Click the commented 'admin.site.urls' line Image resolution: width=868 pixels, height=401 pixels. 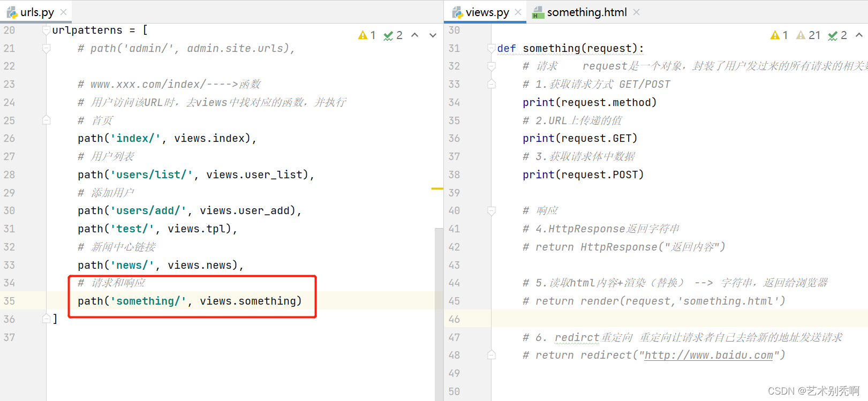pos(186,48)
